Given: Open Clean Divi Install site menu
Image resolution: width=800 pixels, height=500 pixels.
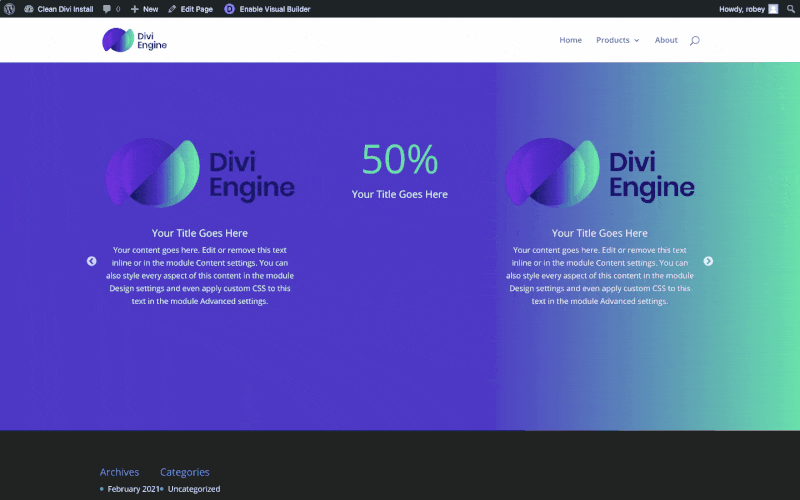Looking at the screenshot, I should tap(59, 9).
